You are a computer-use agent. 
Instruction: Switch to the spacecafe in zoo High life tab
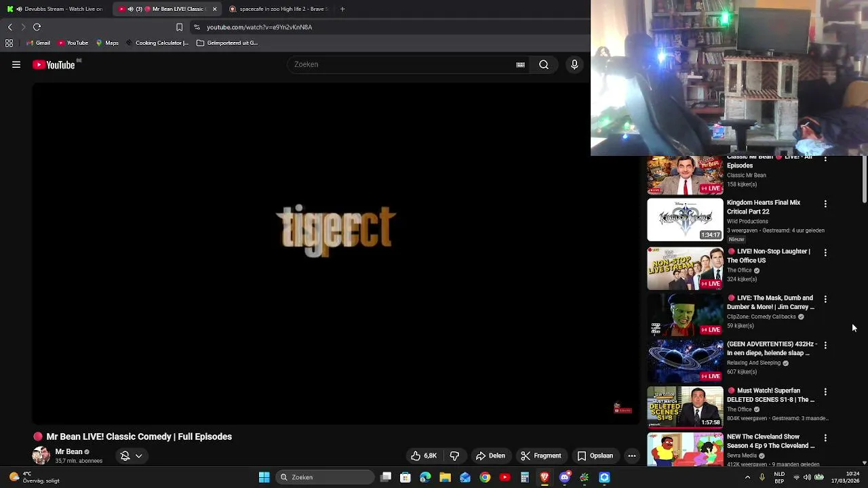[x=278, y=9]
